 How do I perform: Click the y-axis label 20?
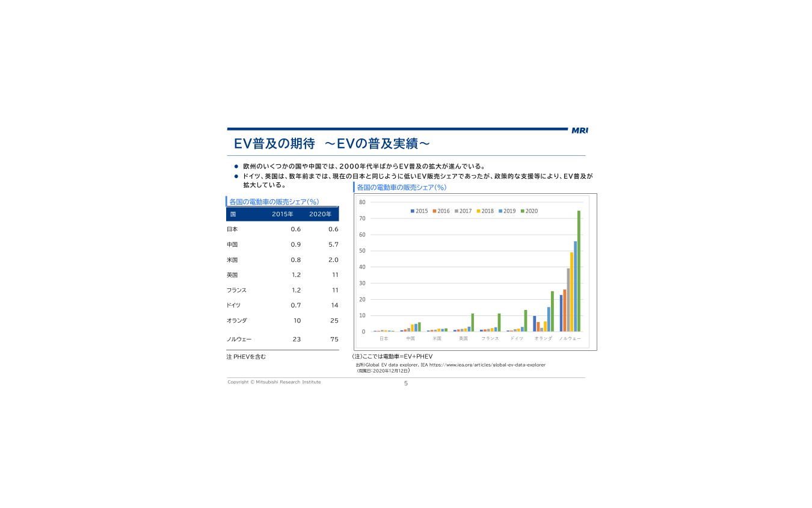pyautogui.click(x=362, y=300)
